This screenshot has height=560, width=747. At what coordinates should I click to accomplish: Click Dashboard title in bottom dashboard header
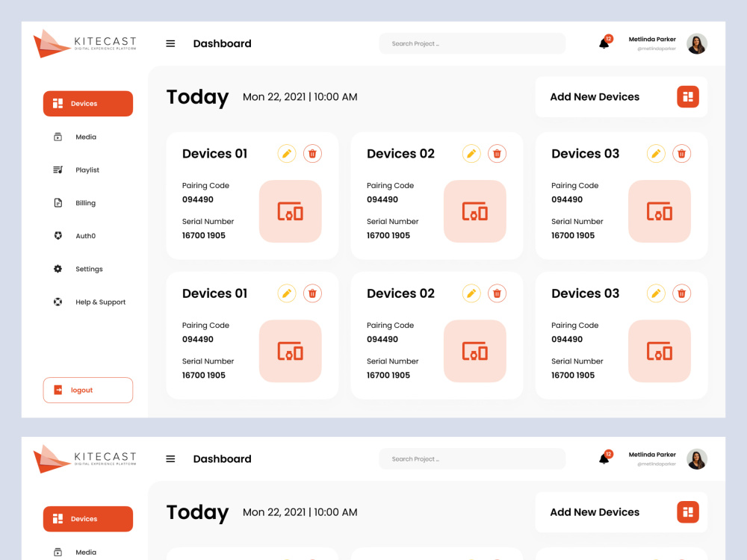pyautogui.click(x=222, y=458)
